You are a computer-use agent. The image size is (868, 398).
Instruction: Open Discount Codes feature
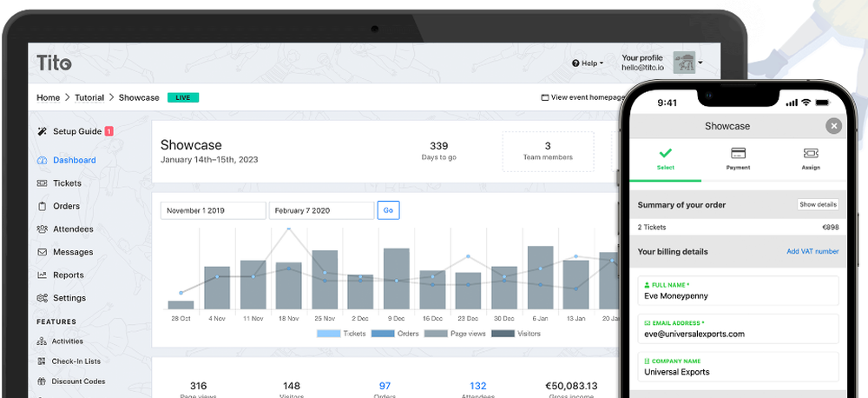pyautogui.click(x=79, y=381)
